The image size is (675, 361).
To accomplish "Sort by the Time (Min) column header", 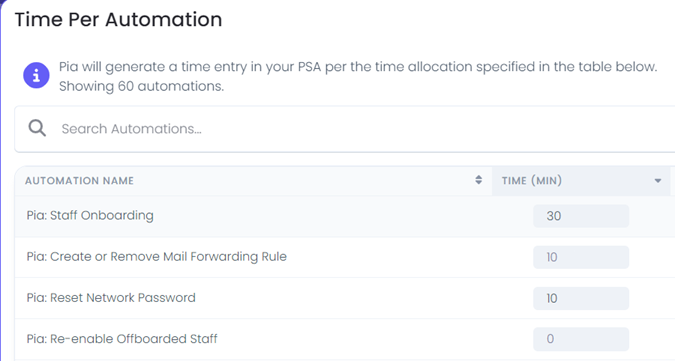I will pyautogui.click(x=532, y=181).
